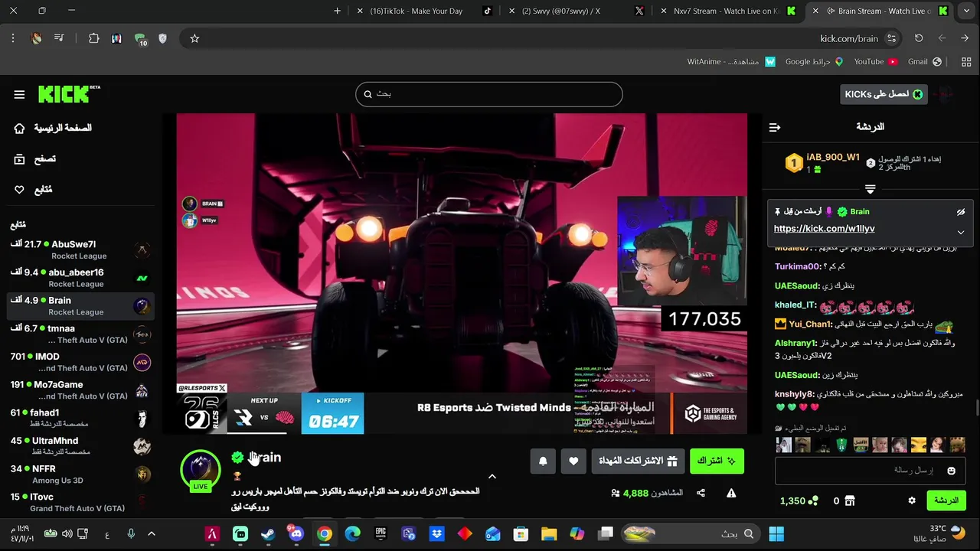
Task: Reload the page
Action: coord(919,38)
